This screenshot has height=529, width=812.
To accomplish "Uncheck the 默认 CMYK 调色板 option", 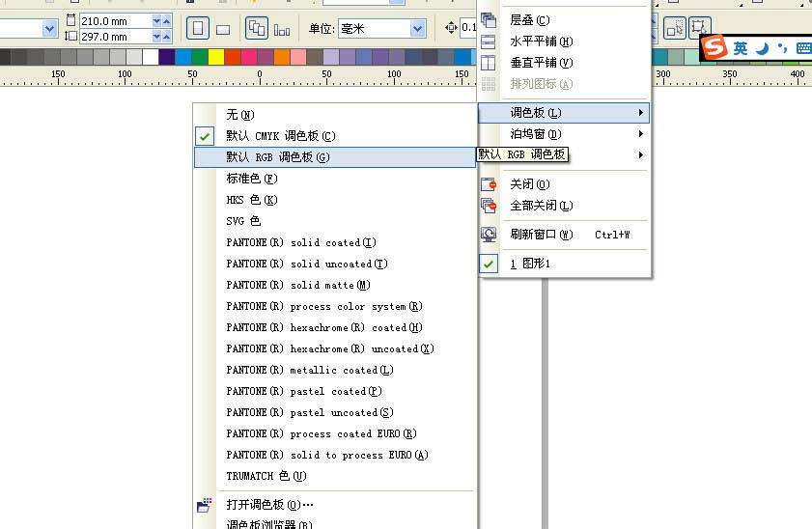I will [280, 136].
